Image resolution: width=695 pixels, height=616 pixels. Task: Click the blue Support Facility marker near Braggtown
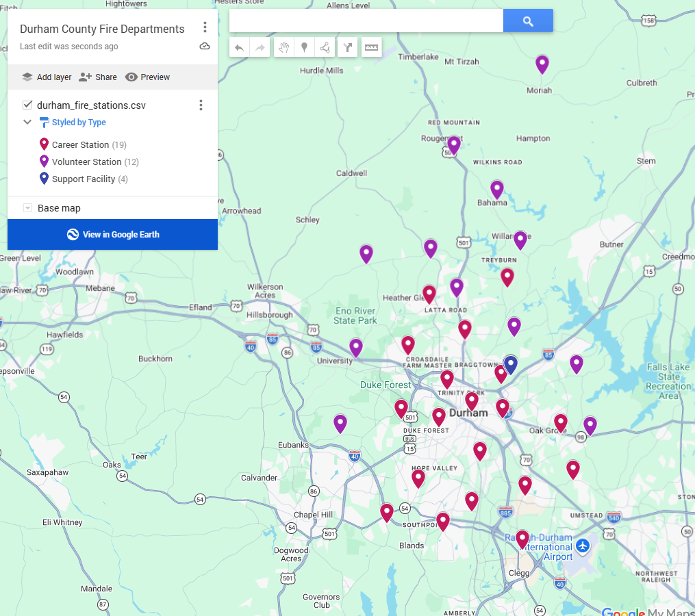pos(511,364)
